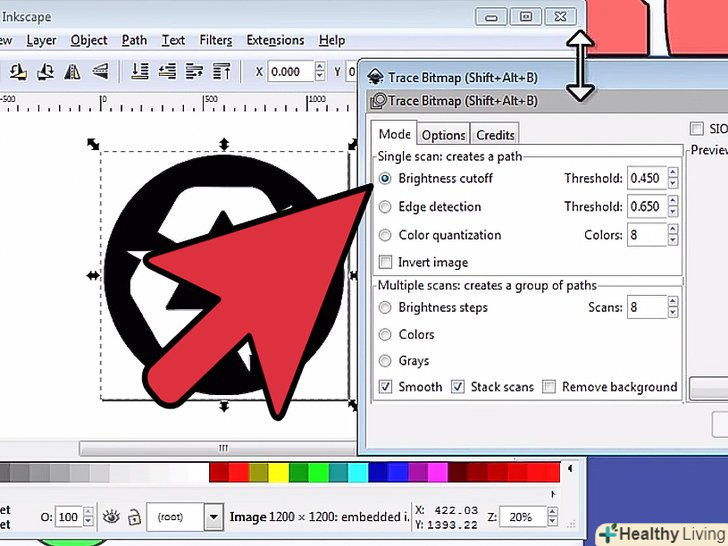Viewport: 728px width, 546px height.
Task: Switch to the Mode tab
Action: 394,134
